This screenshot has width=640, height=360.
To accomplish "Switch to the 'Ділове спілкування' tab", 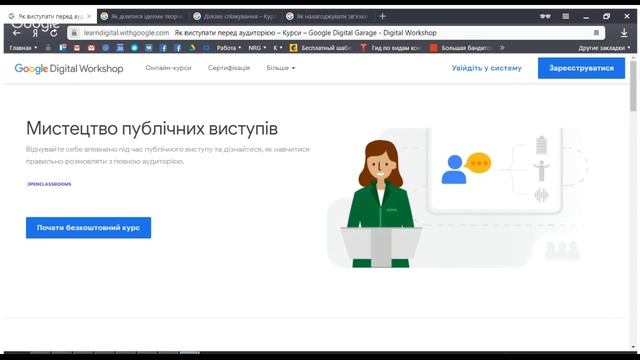I will coord(236,16).
